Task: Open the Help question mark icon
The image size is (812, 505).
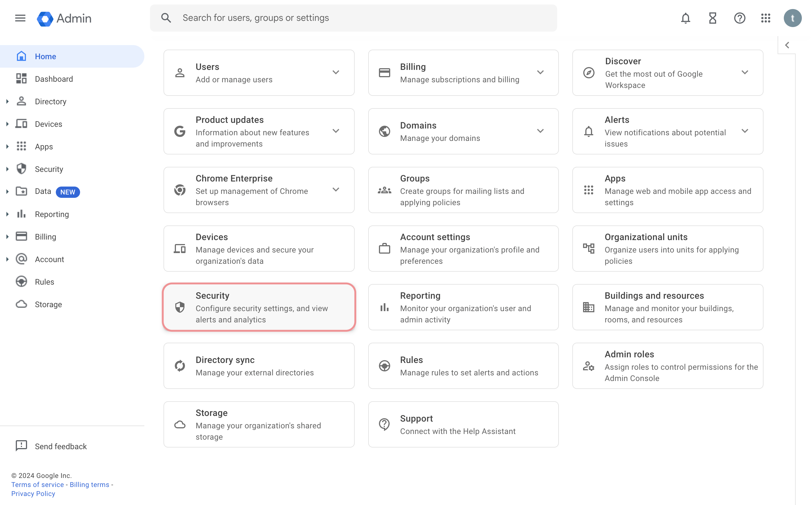Action: (x=740, y=18)
